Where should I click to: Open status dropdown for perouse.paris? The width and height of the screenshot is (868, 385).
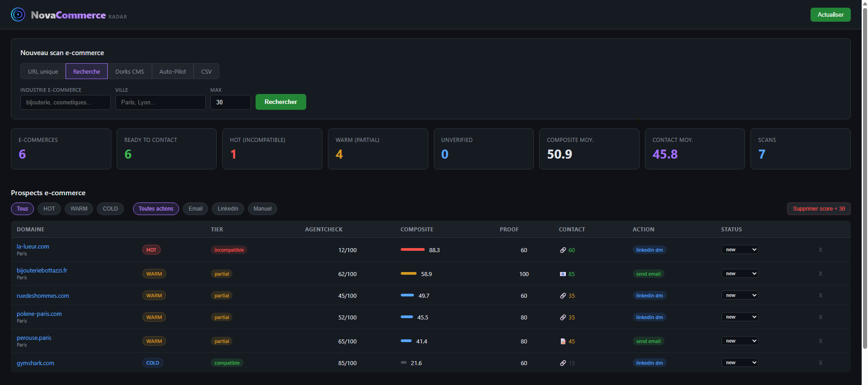(740, 341)
